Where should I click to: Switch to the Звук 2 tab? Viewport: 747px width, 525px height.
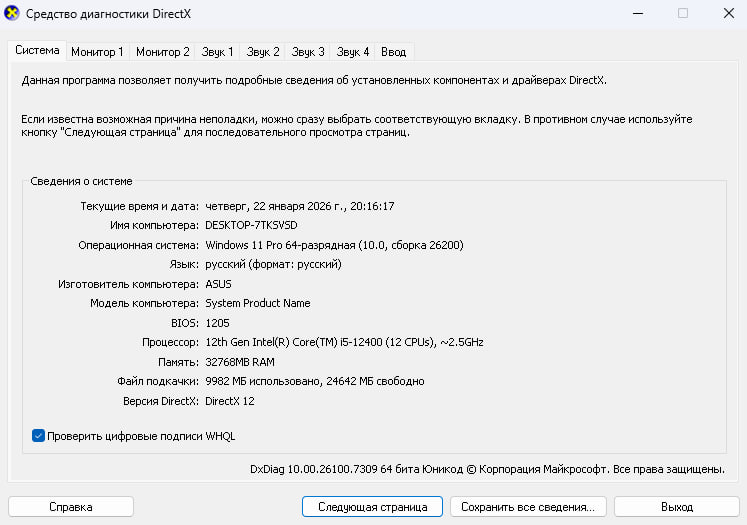click(x=262, y=52)
